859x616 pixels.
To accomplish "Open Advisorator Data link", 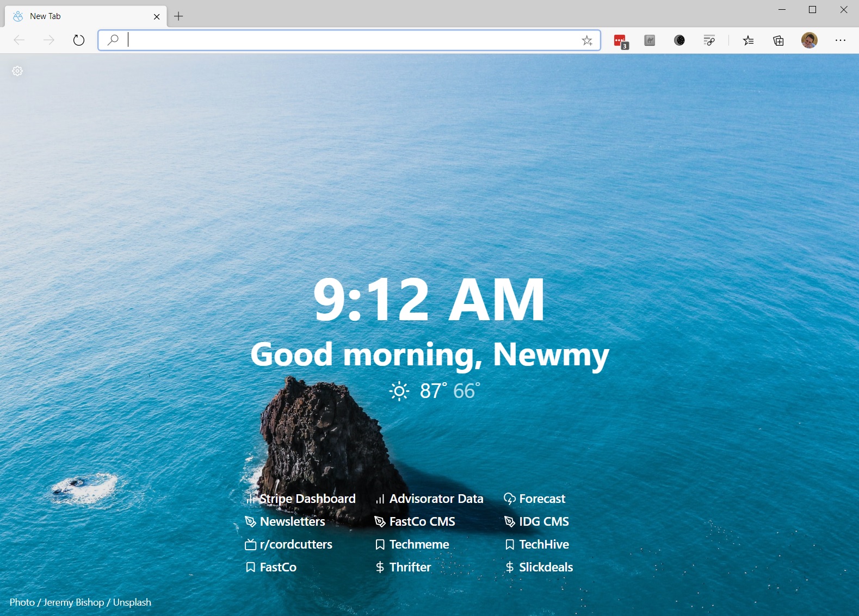I will [x=429, y=499].
